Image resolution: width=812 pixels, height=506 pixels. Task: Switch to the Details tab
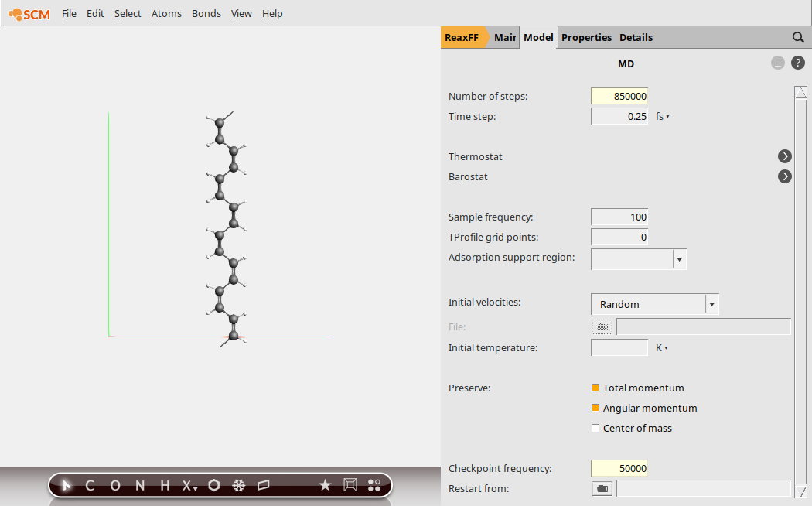[x=636, y=37]
